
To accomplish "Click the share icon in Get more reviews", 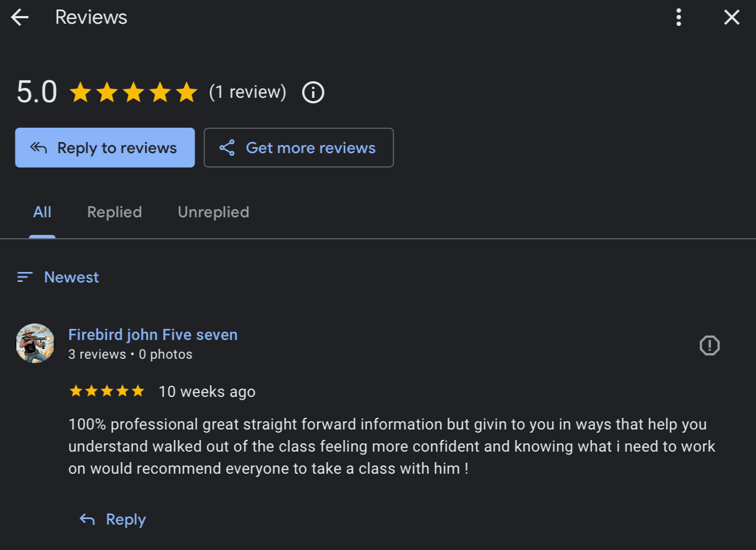I will 227,148.
